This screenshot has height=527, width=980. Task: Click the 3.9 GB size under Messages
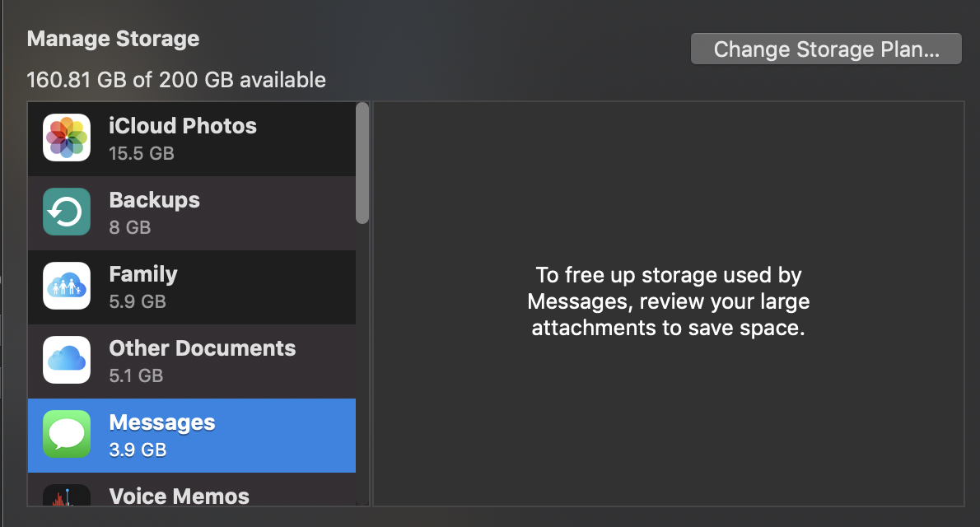(x=138, y=450)
